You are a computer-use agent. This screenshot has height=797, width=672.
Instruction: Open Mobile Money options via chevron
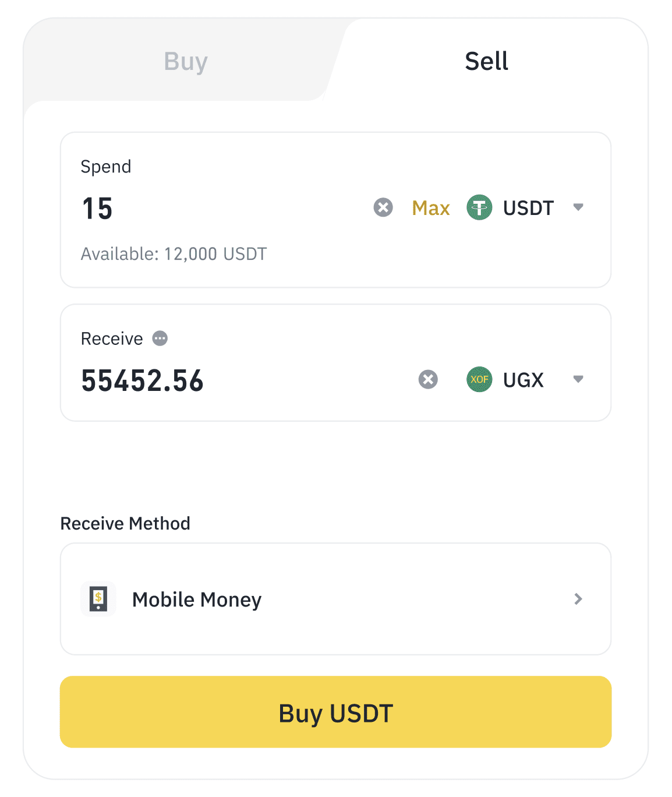(x=578, y=599)
